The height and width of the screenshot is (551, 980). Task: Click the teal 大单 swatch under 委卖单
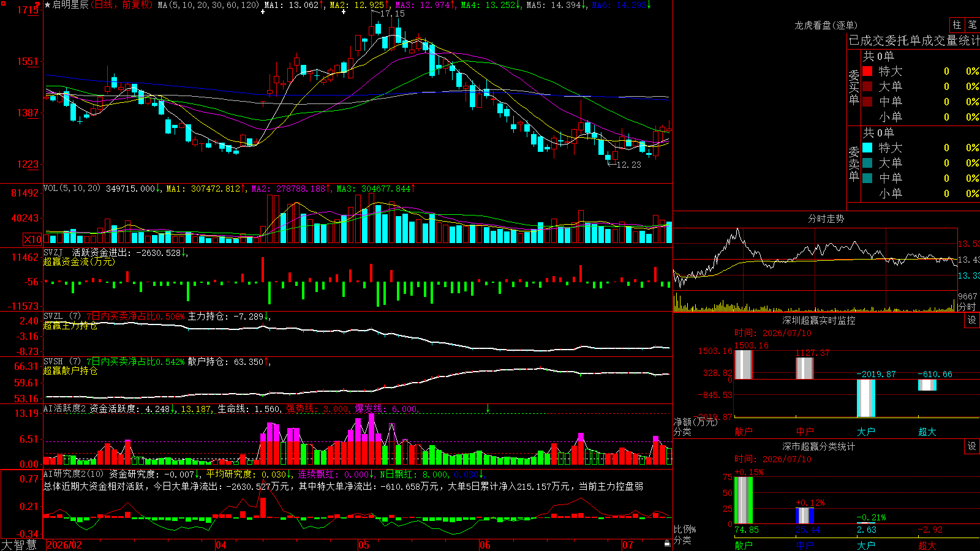pyautogui.click(x=867, y=163)
